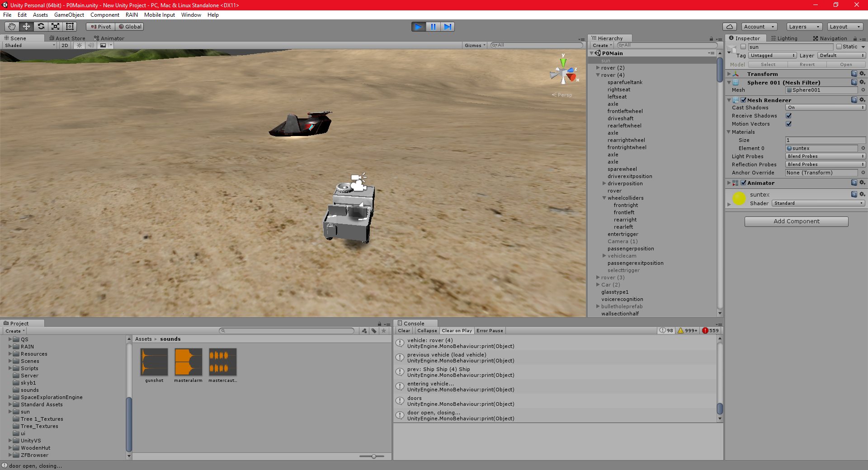Open the Cast Shadows dropdown
The height and width of the screenshot is (470, 868).
point(826,108)
